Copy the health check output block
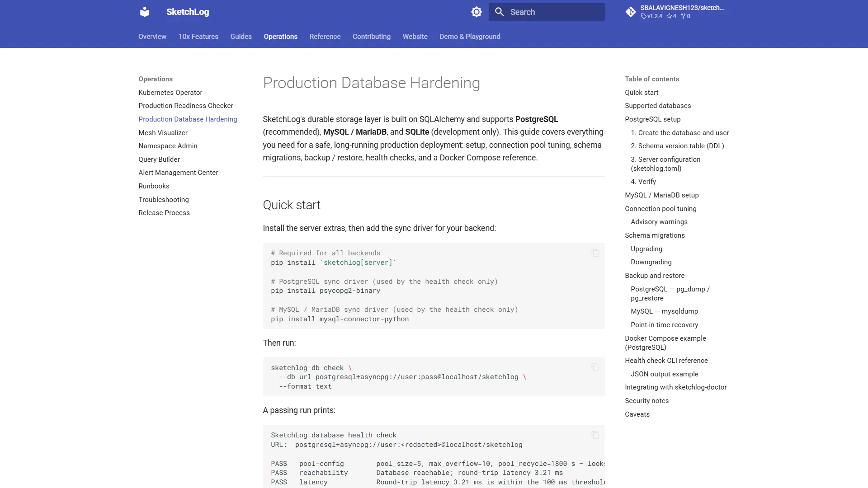Viewport: 868px width, 488px height. coord(595,435)
